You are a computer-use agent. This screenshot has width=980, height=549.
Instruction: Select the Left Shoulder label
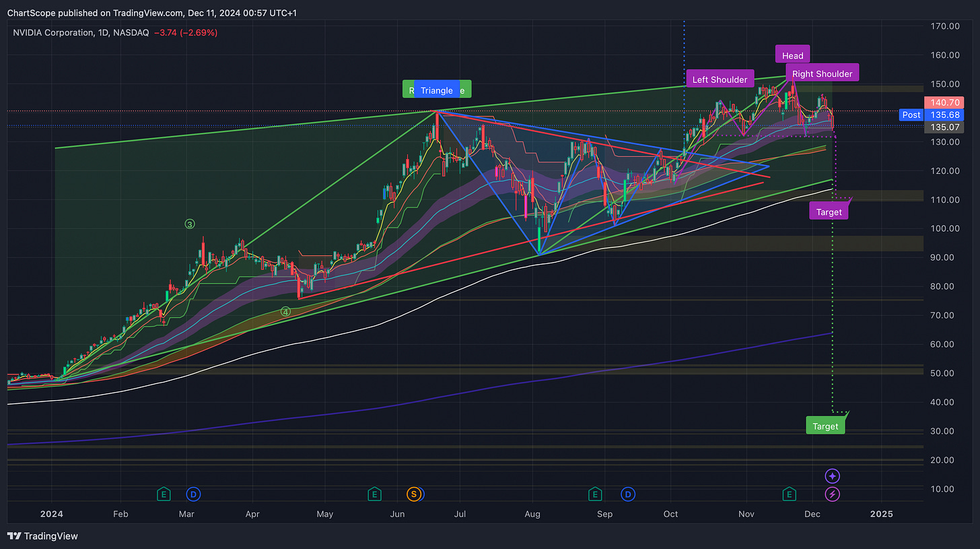click(x=720, y=79)
